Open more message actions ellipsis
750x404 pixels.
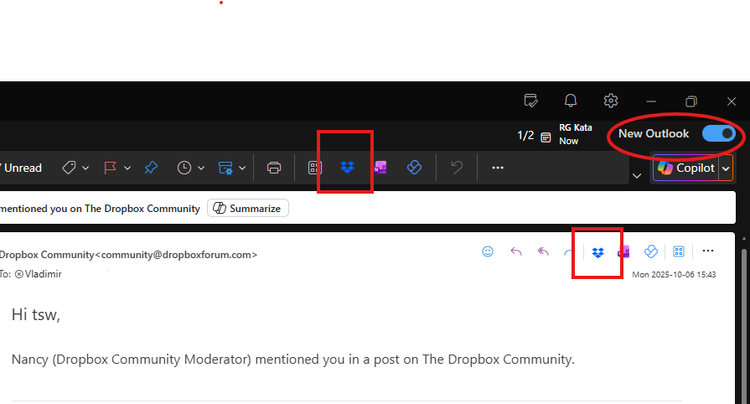(x=708, y=251)
